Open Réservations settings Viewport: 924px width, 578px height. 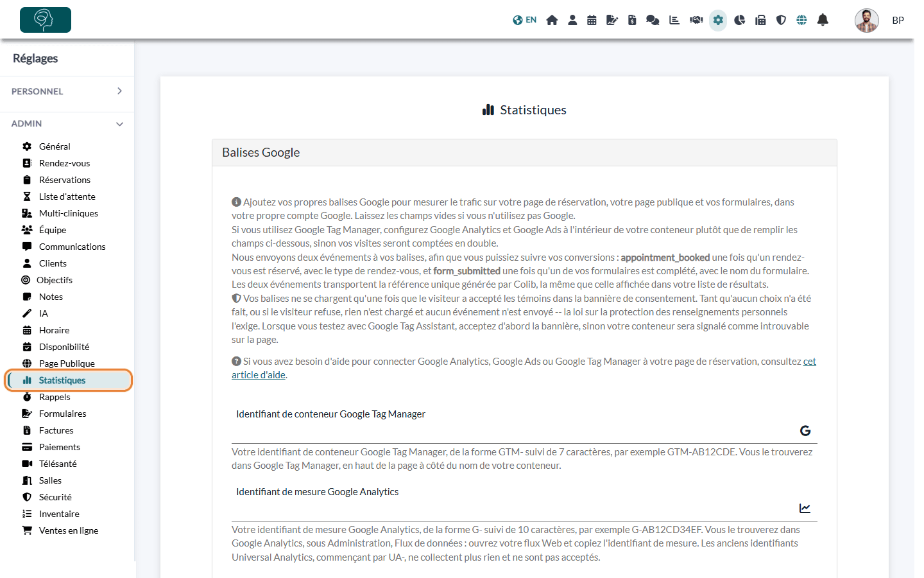coord(64,180)
